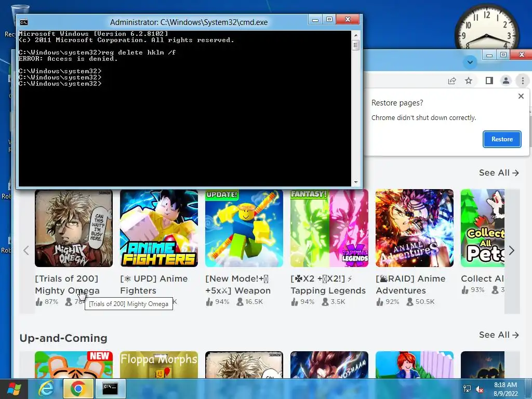Screen dimensions: 532x399
Task: Click 92% rating under Anime Adventures
Action: [x=388, y=302]
